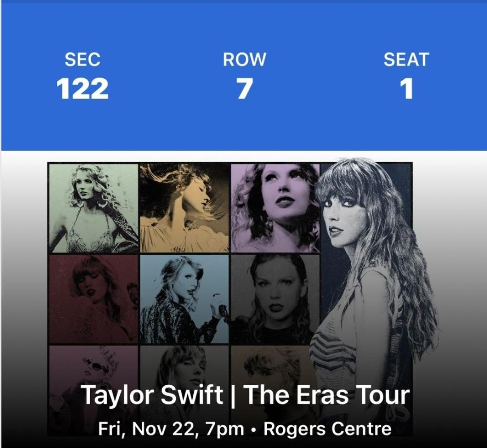Open the dark red poster tile
Viewport: 487px width, 448px height.
click(93, 299)
